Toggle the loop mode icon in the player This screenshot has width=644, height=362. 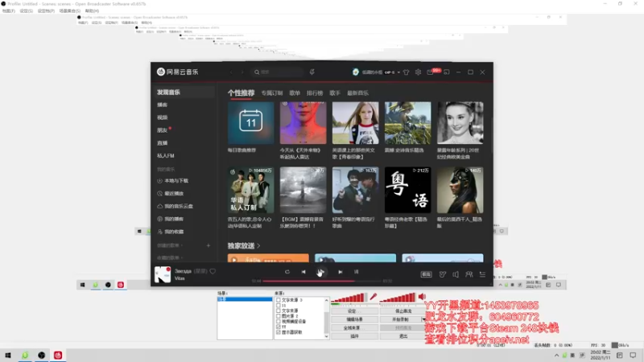pyautogui.click(x=287, y=272)
